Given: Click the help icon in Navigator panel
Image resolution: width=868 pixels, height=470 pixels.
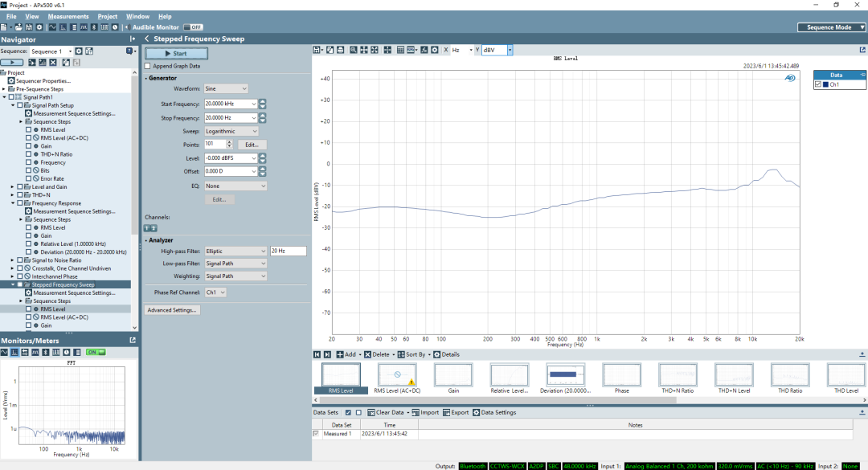Looking at the screenshot, I should point(129,51).
